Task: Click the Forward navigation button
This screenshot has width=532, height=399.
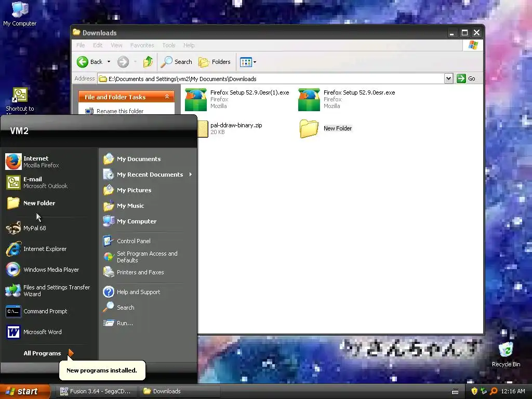Action: coord(123,62)
